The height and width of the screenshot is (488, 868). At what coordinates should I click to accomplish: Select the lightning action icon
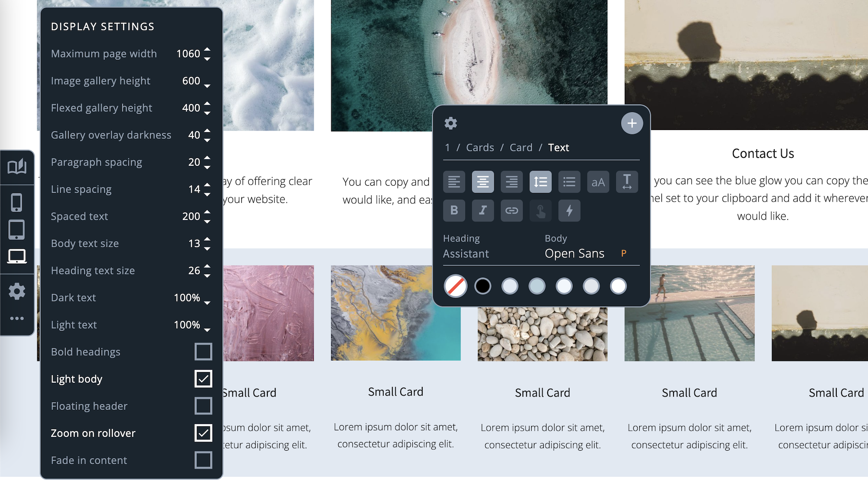pos(569,211)
